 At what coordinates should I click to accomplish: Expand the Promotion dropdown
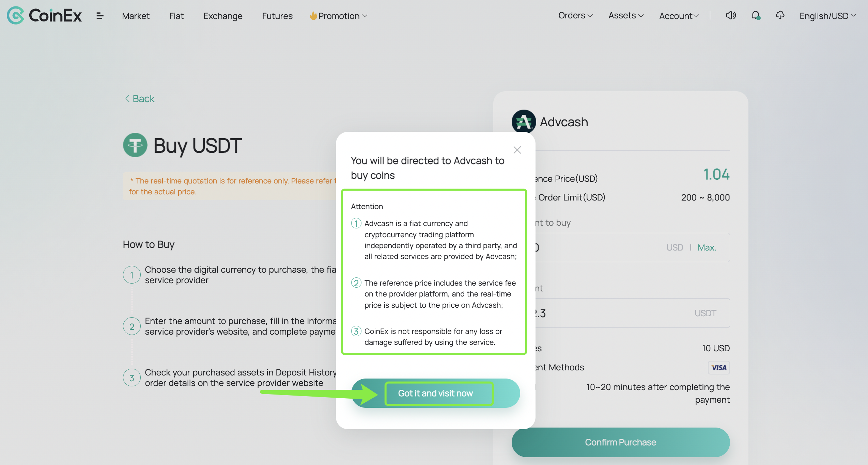pyautogui.click(x=339, y=16)
